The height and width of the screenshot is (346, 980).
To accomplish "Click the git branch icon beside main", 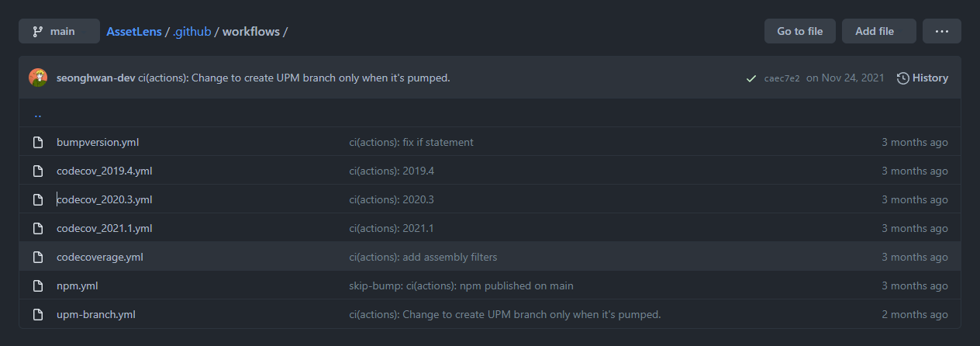I will tap(37, 31).
